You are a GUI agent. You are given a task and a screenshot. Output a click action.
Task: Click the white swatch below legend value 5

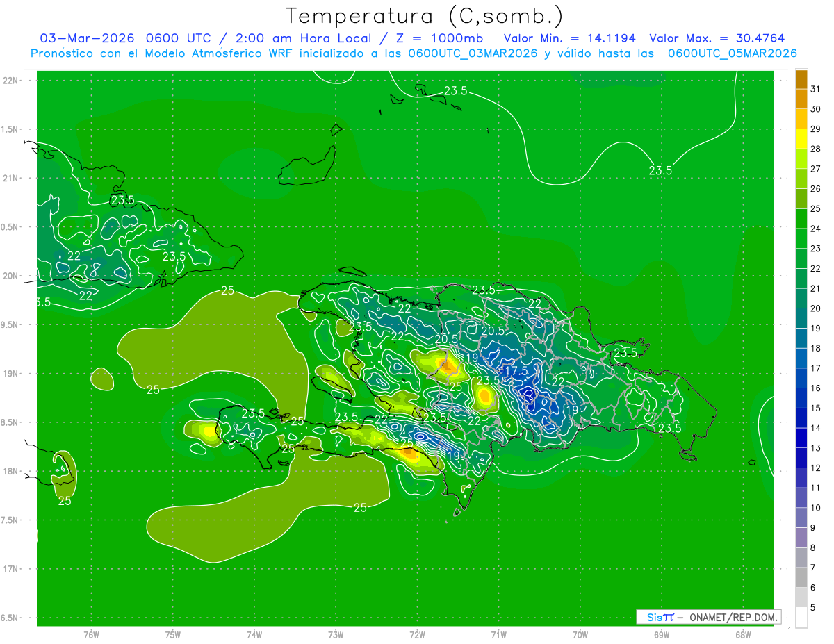pos(801,617)
